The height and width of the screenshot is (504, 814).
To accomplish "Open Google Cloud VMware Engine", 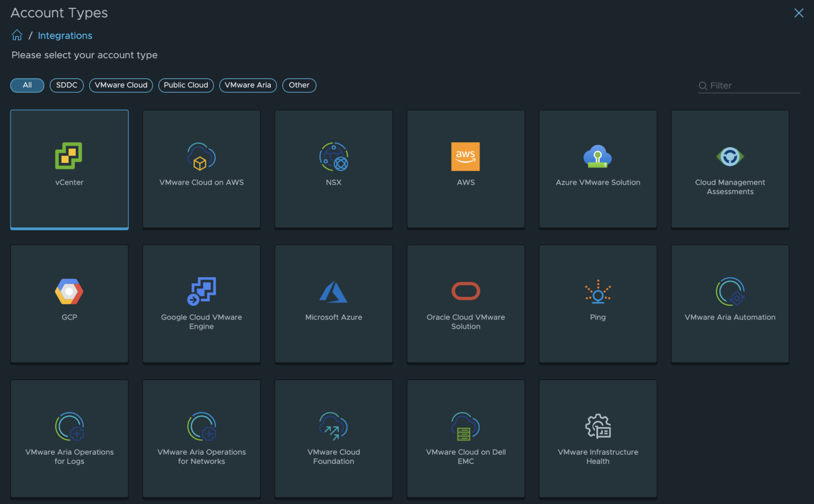I will 201,304.
